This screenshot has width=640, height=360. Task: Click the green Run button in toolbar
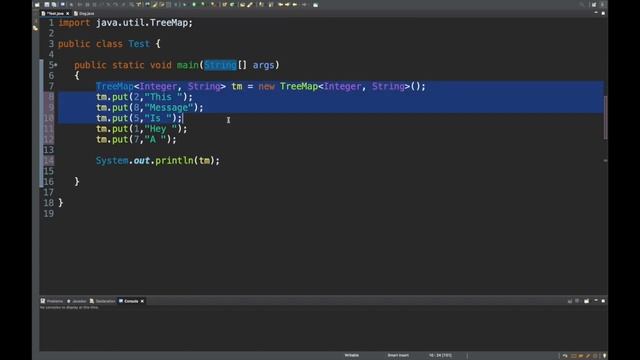pos(194,4)
